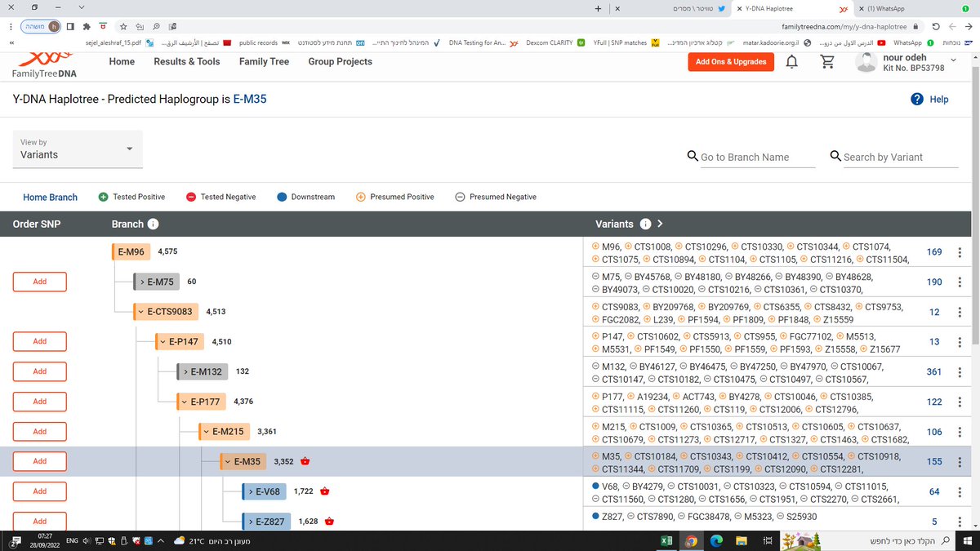Open three-dot menu for E-M96 row
This screenshot has width=980, height=551.
coord(959,252)
